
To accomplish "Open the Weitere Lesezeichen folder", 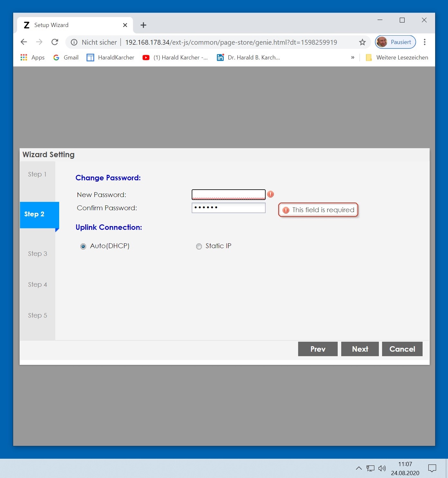I will 397,58.
